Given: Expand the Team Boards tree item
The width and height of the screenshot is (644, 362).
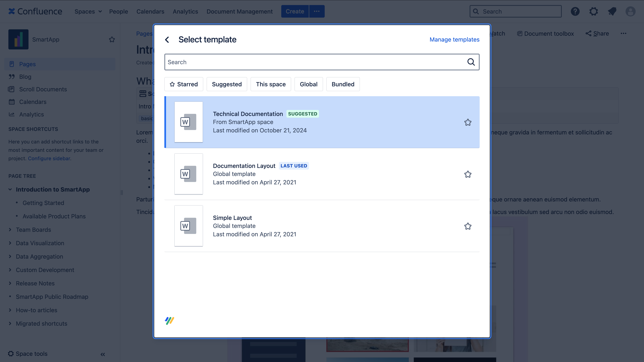Looking at the screenshot, I should click(10, 230).
